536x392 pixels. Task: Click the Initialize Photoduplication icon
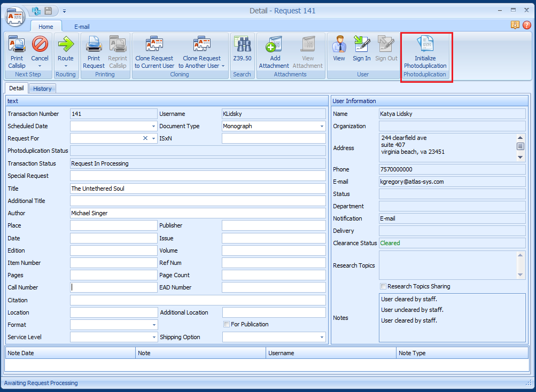pyautogui.click(x=426, y=51)
